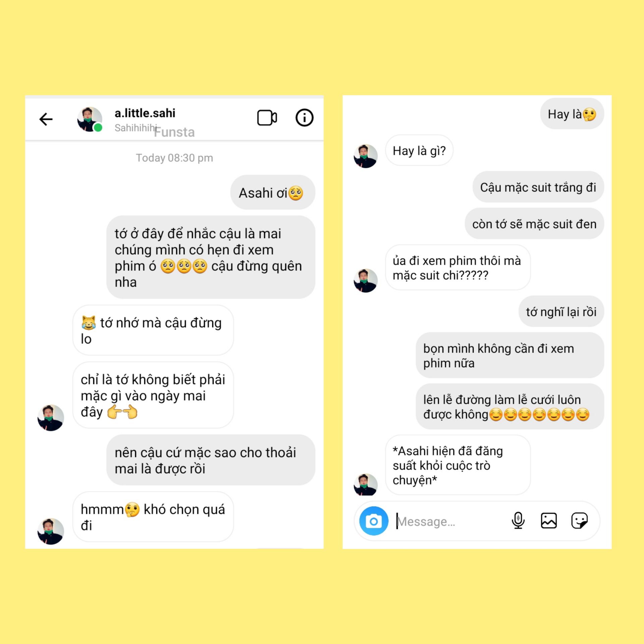
Task: Tap the "còn tớ sẽ mặc suit đen" message
Action: 534,223
